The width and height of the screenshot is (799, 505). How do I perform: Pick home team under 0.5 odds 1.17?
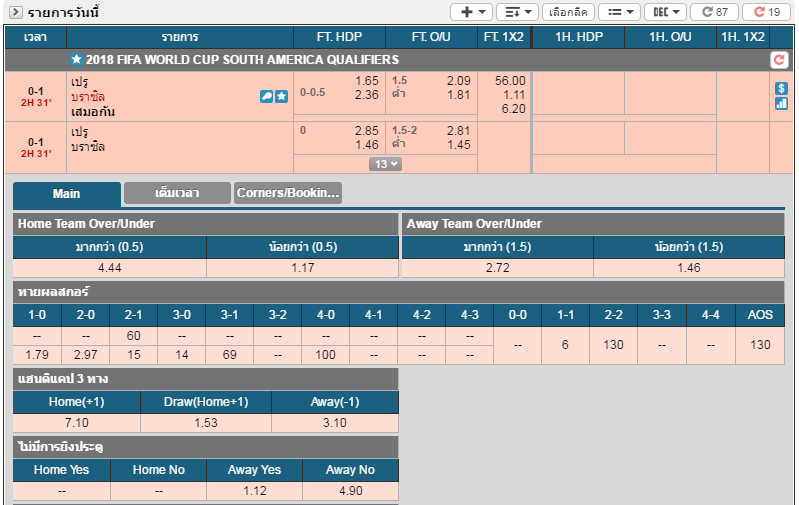[x=303, y=268]
